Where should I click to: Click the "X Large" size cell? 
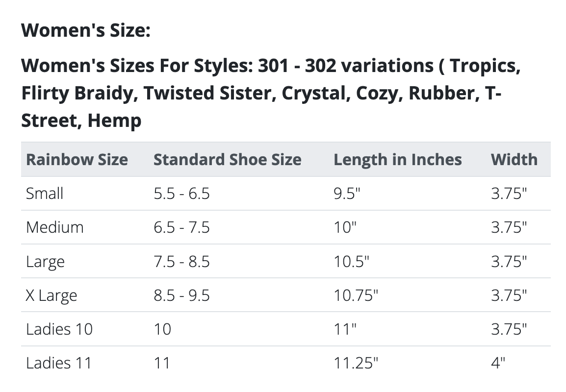pos(51,295)
